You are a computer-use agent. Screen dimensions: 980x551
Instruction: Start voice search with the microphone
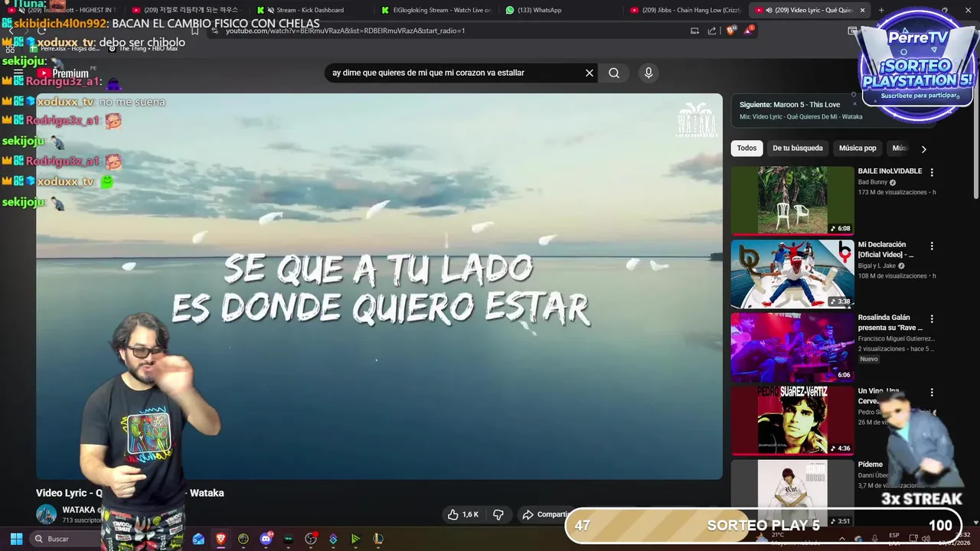(648, 73)
